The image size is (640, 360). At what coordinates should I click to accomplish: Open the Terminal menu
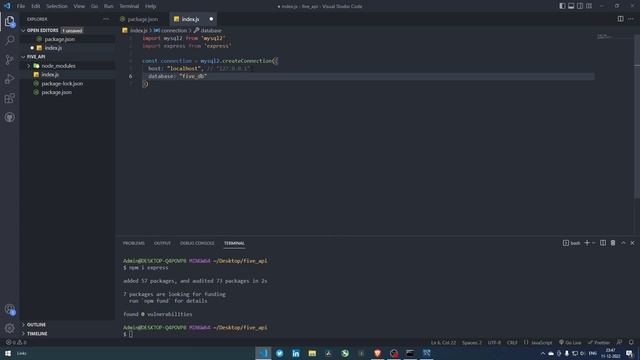(x=129, y=6)
